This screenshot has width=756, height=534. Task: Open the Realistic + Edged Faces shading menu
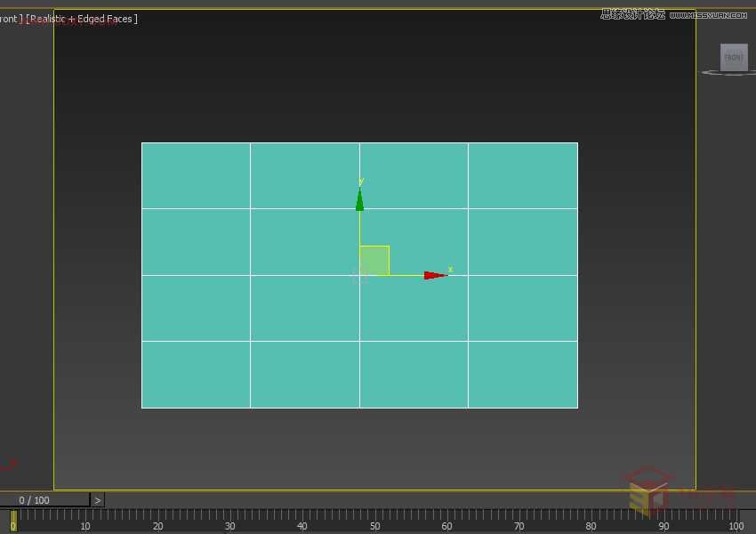(82, 19)
